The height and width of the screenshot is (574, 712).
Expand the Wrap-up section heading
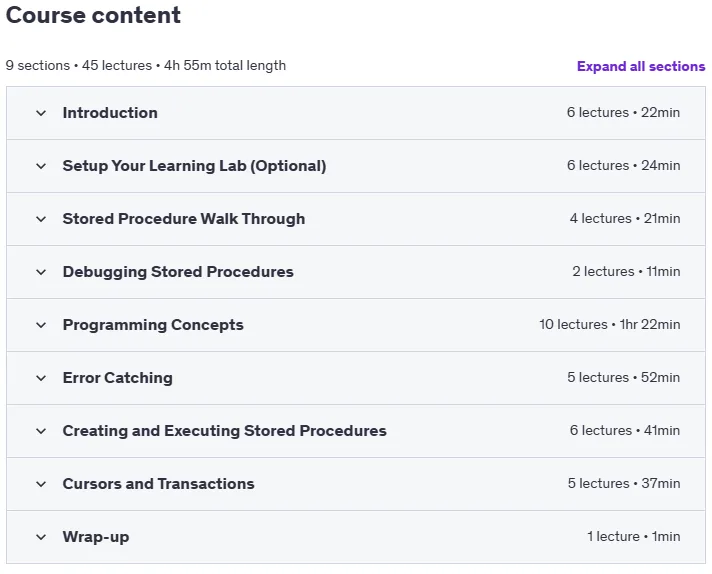pos(96,537)
